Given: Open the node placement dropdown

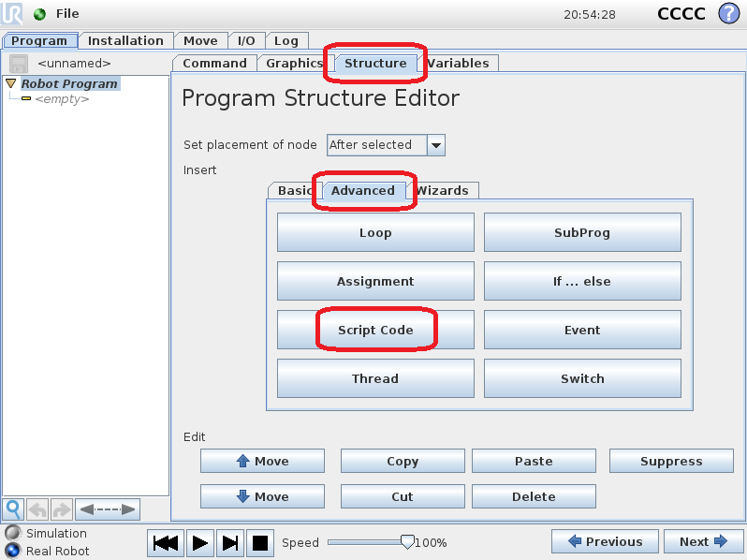Looking at the screenshot, I should coord(435,145).
